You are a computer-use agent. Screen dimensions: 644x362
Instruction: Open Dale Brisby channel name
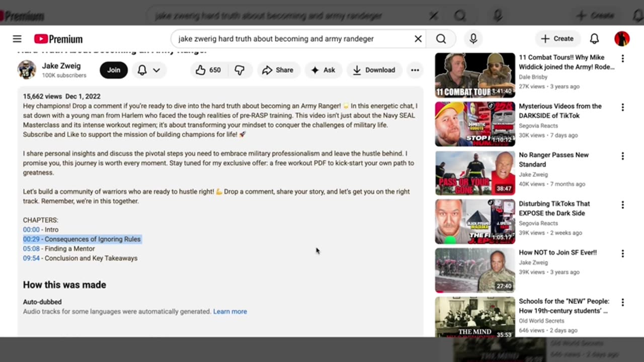533,77
